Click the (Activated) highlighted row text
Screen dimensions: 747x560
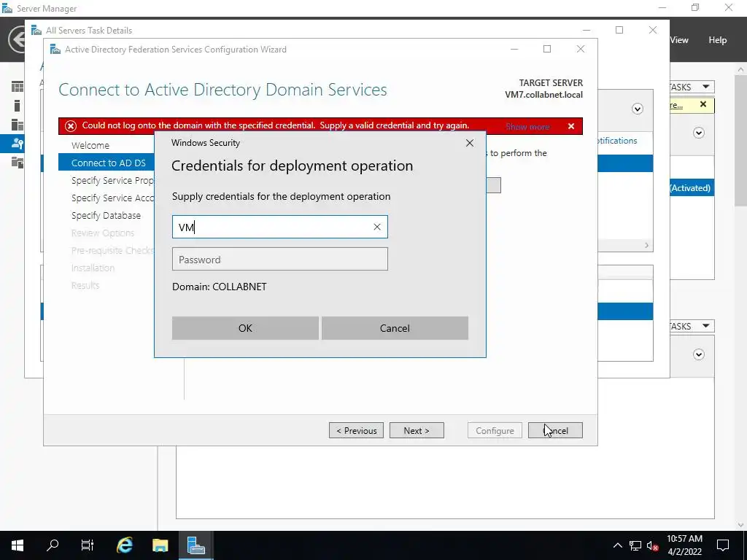tap(690, 188)
